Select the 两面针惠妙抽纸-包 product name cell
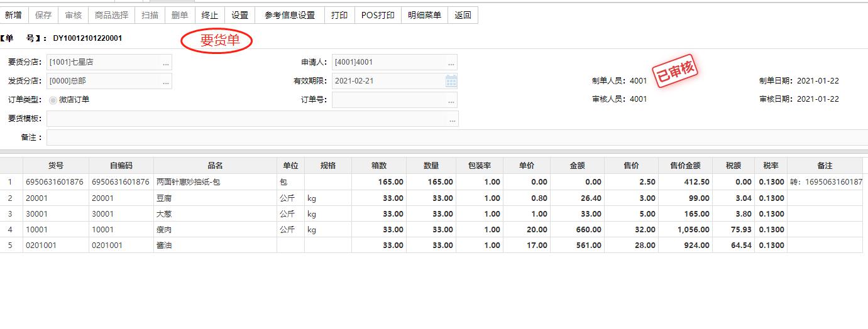Viewport: 868px width, 329px height. click(x=216, y=182)
